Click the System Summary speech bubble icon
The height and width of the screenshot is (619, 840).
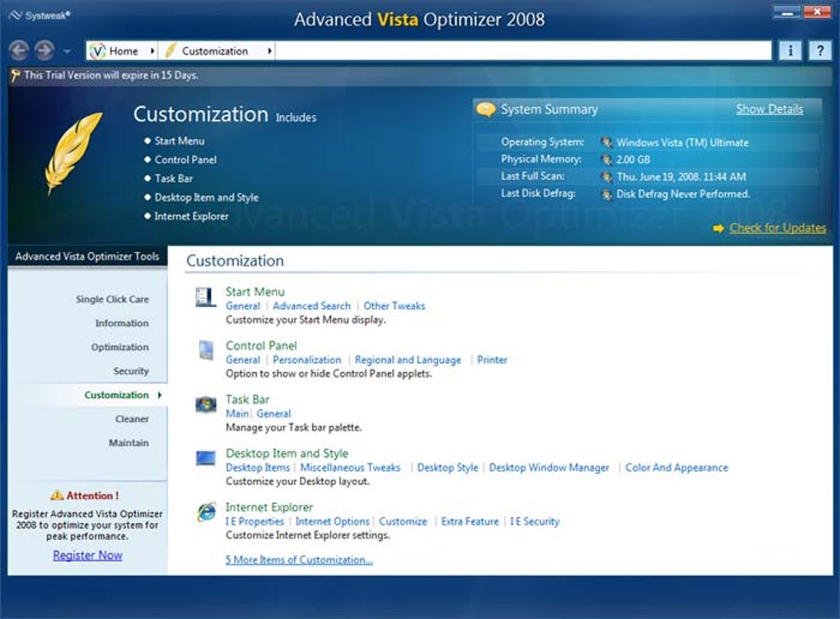tap(486, 109)
